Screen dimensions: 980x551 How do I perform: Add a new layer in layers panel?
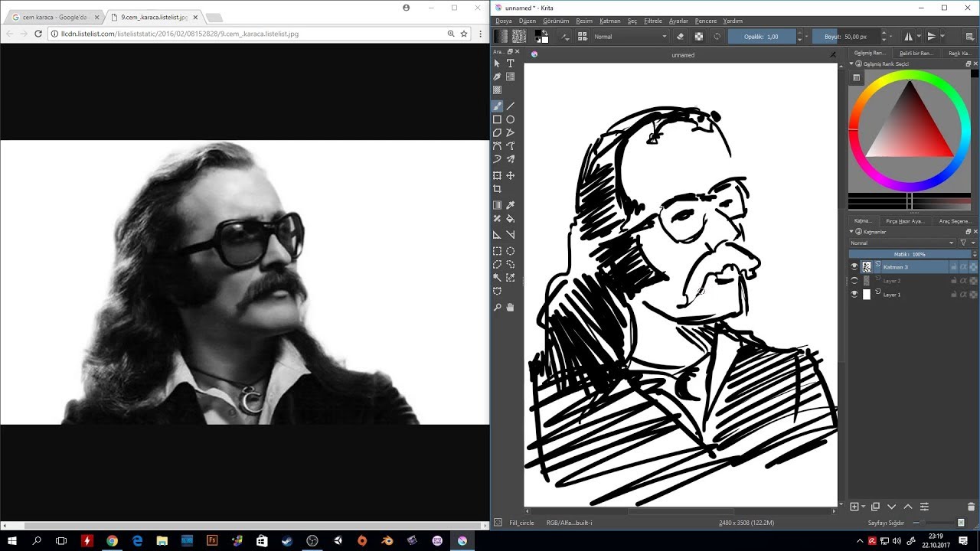[855, 507]
